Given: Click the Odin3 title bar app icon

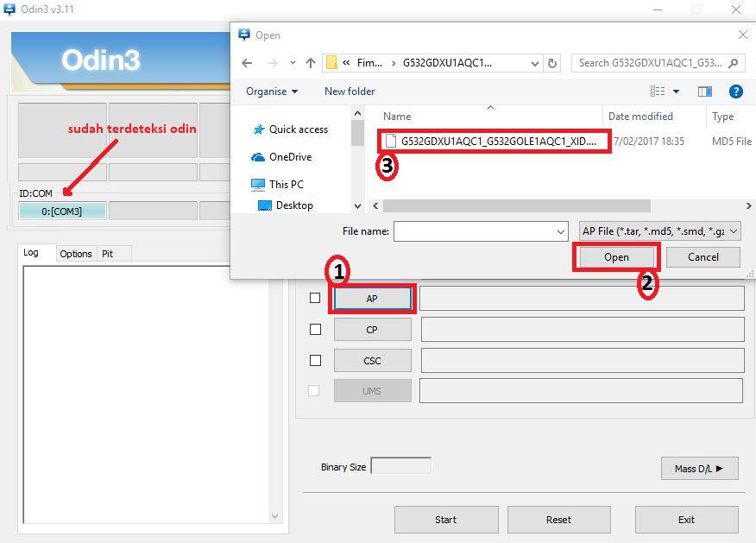Looking at the screenshot, I should (9, 9).
